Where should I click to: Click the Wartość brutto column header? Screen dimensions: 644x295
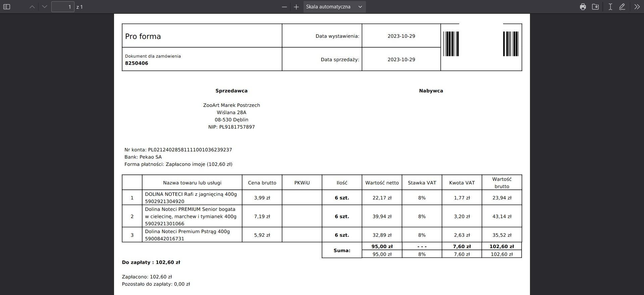[502, 183]
